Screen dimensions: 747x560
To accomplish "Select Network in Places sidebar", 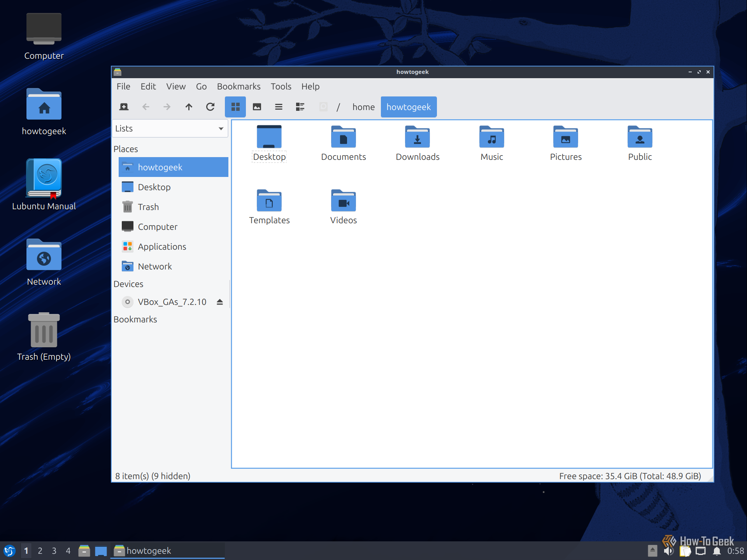I will coord(174,266).
